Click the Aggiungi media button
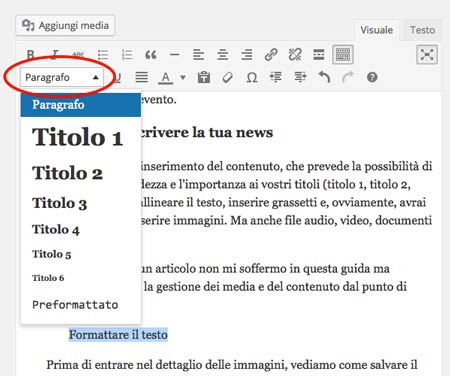Viewport: 450px width, 376px height. click(65, 25)
